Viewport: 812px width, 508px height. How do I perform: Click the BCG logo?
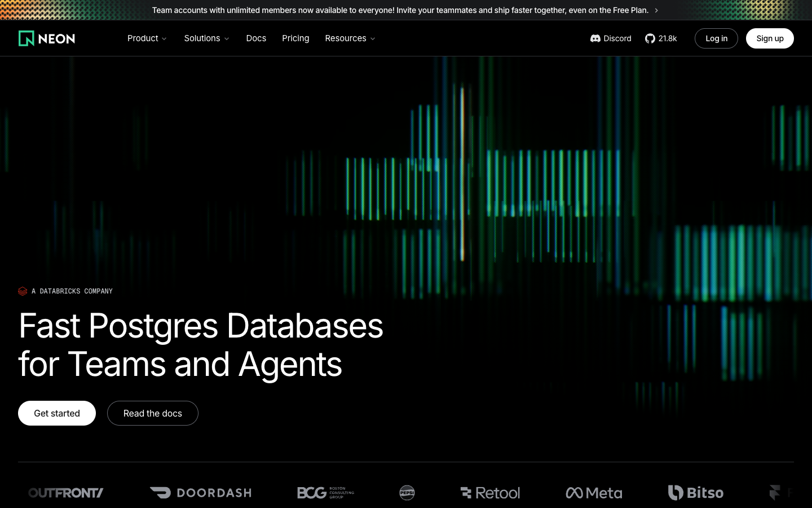[326, 493]
